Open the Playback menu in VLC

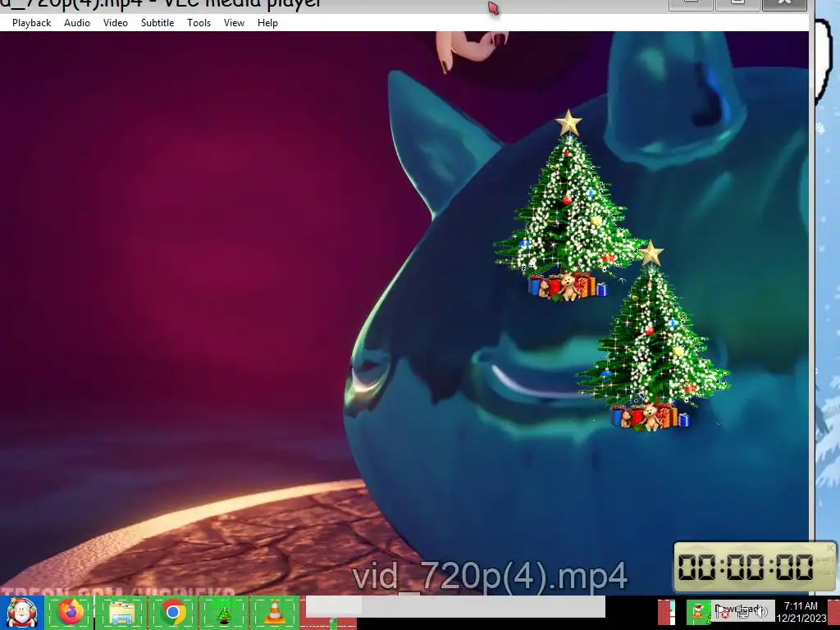(32, 22)
